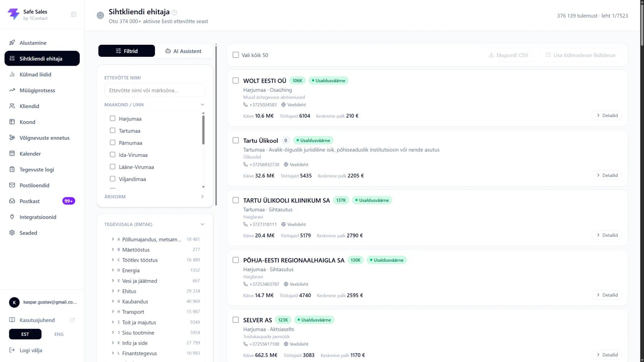
Task: Select the SELVER AS company checkbox
Action: click(x=236, y=320)
